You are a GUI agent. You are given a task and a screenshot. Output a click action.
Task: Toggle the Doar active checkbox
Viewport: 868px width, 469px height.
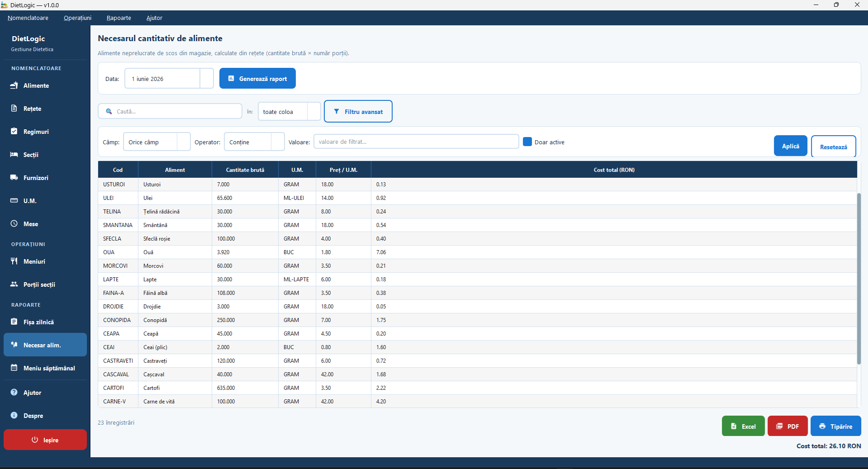click(527, 142)
